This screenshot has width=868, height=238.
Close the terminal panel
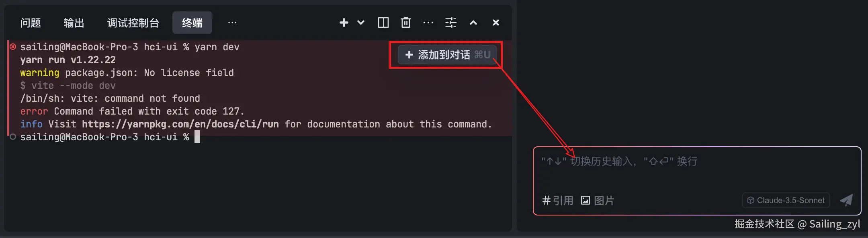[x=496, y=23]
